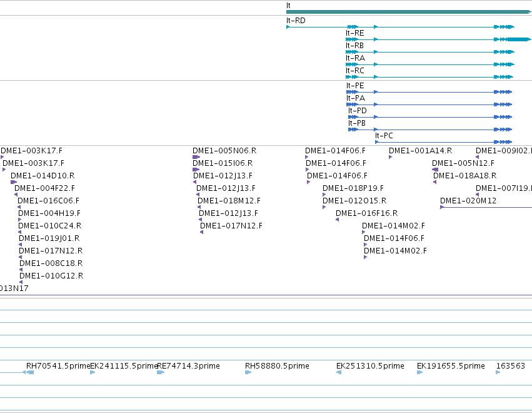Click the DME1-020M12 clone label
This screenshot has height=413, width=532.
(x=468, y=201)
